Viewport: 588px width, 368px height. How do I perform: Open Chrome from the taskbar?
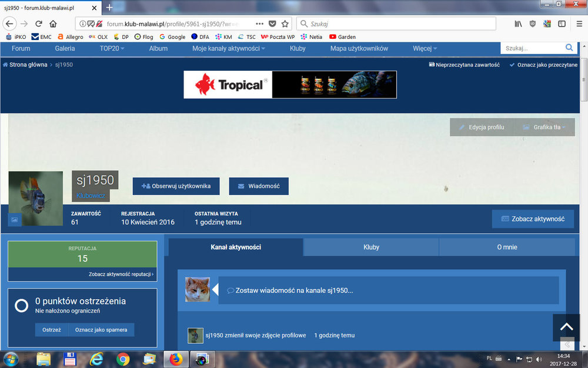[x=123, y=360]
